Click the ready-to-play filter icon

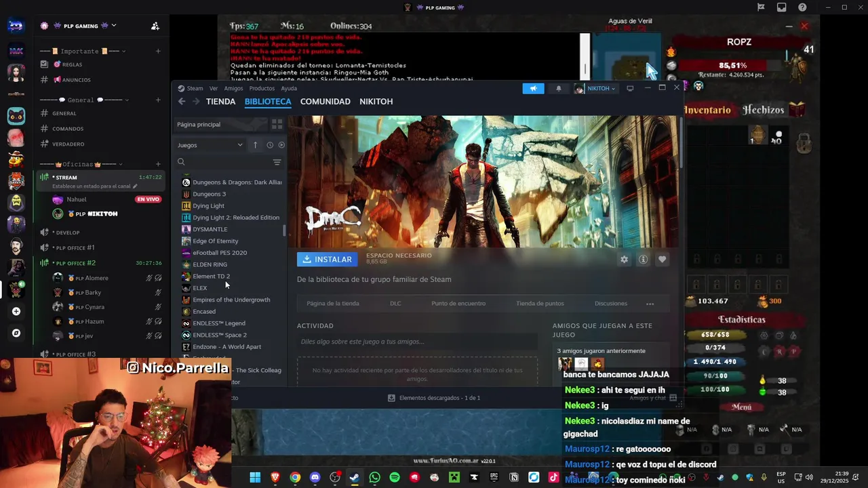281,145
